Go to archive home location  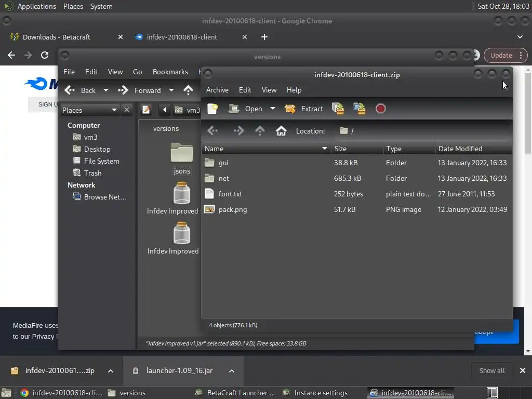pyautogui.click(x=281, y=130)
